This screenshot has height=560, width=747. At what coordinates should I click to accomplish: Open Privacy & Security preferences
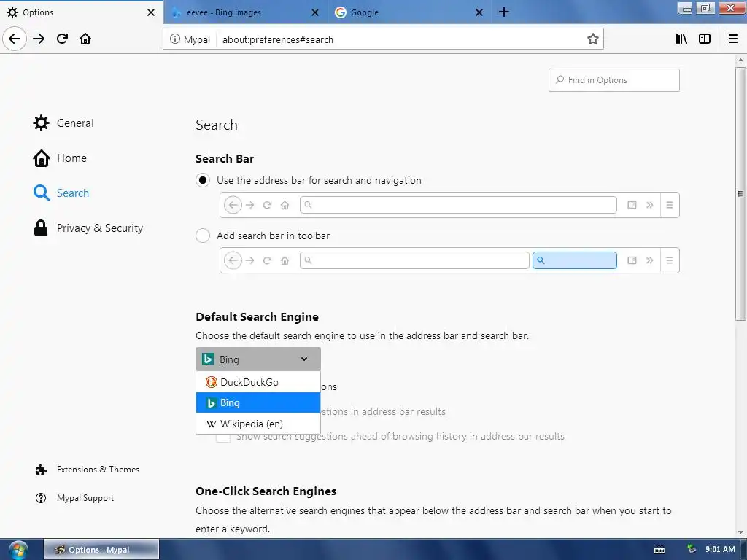(88, 228)
